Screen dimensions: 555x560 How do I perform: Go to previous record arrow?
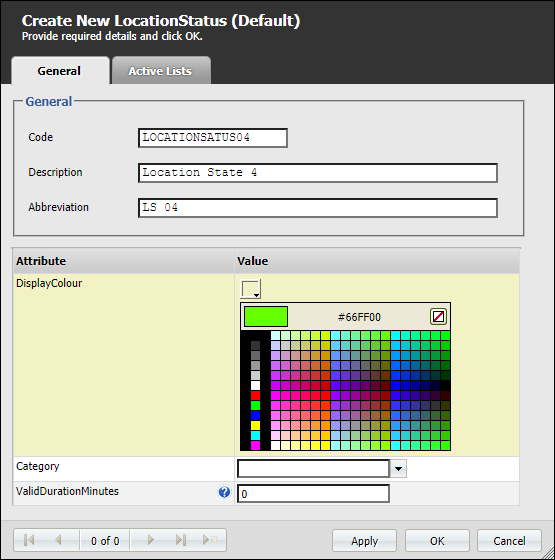pos(59,540)
